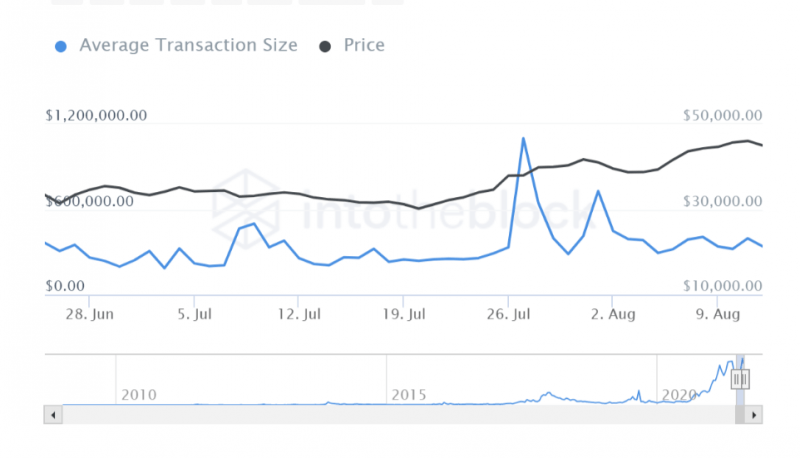This screenshot has height=458, width=800.
Task: Click the navigator left scroll arrow
Action: (53, 415)
